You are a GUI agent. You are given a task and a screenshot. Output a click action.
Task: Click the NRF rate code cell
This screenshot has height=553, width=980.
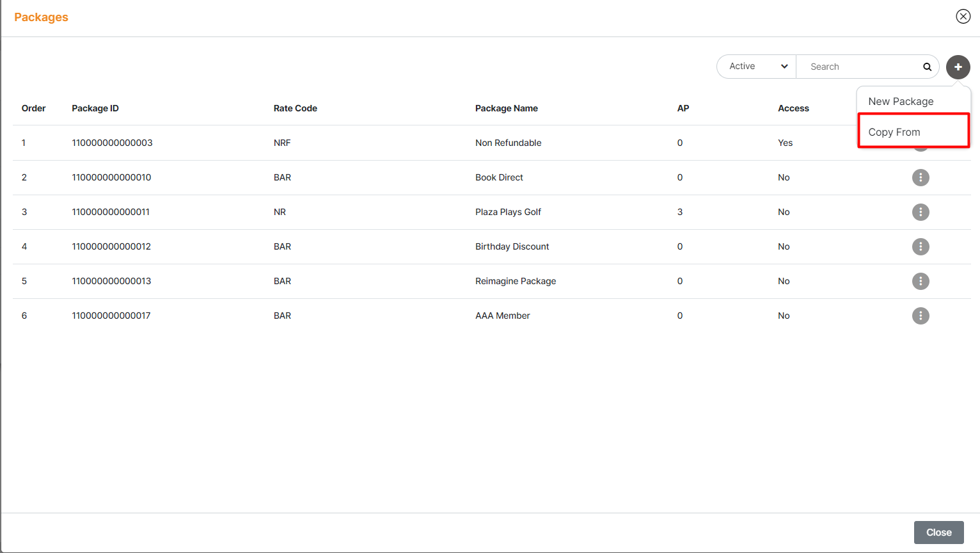pyautogui.click(x=282, y=143)
